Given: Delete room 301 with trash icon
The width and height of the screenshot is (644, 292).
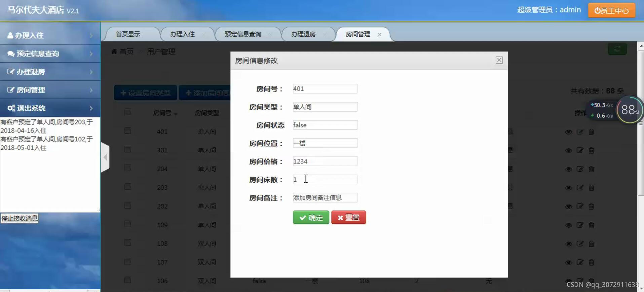Looking at the screenshot, I should [591, 150].
